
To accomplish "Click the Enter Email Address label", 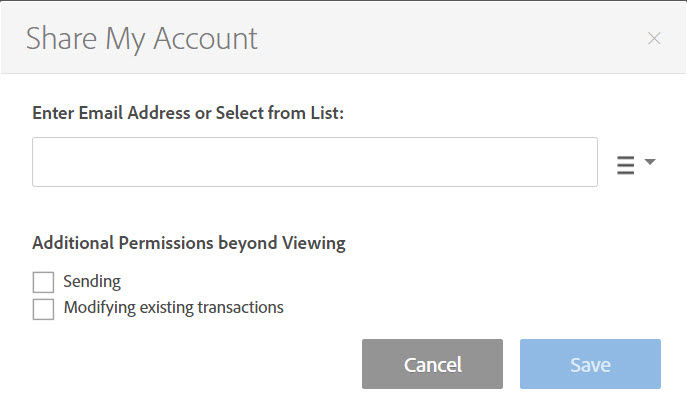I will pos(188,113).
